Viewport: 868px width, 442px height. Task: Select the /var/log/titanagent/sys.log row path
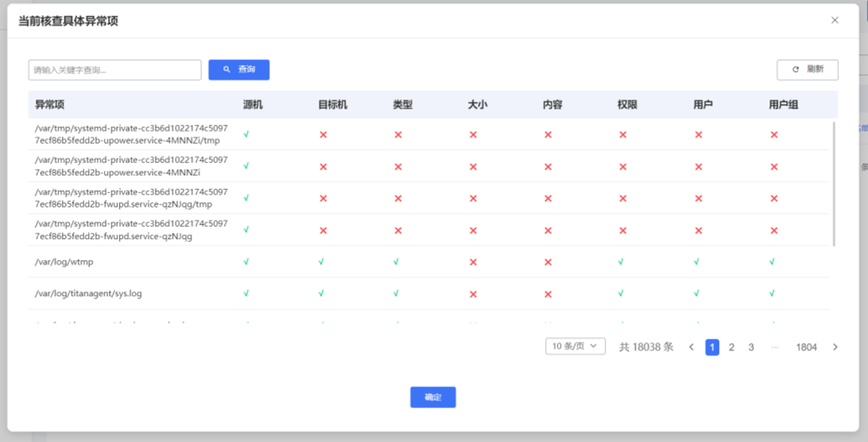(88, 293)
